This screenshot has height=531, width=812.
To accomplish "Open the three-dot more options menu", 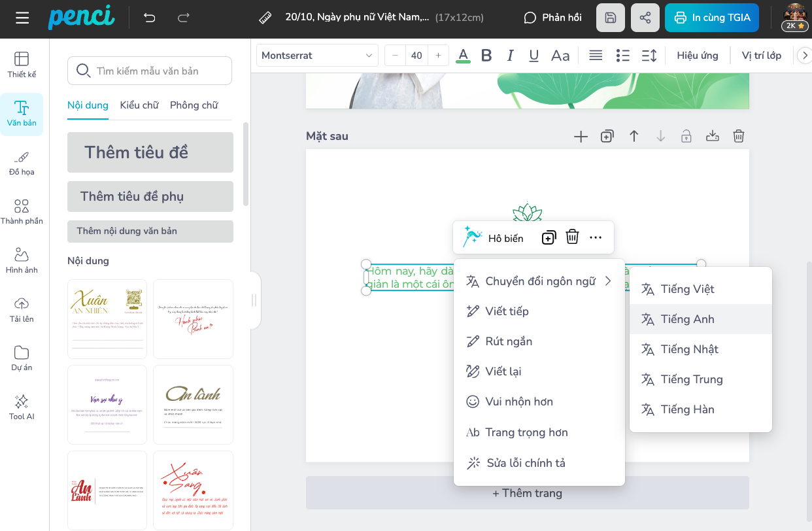I will tap(596, 237).
